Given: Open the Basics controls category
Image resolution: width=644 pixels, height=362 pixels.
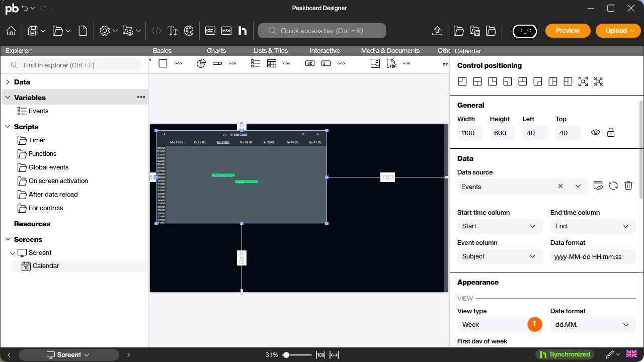Looking at the screenshot, I should [162, 51].
